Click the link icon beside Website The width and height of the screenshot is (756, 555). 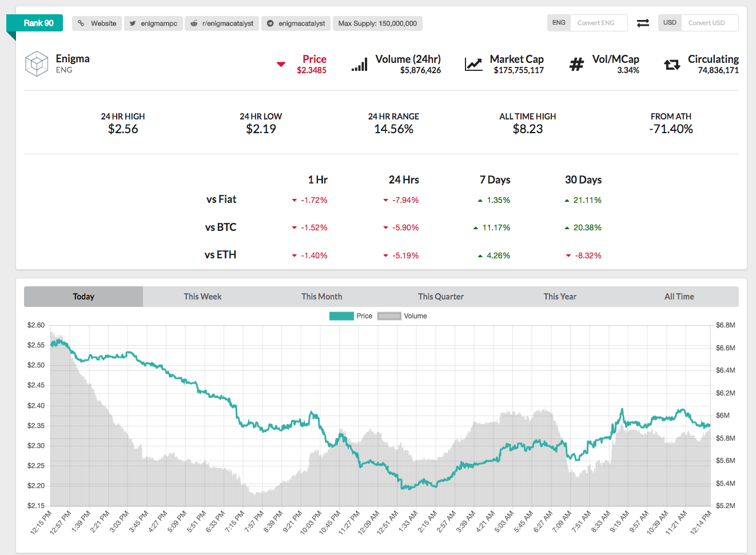[x=81, y=23]
